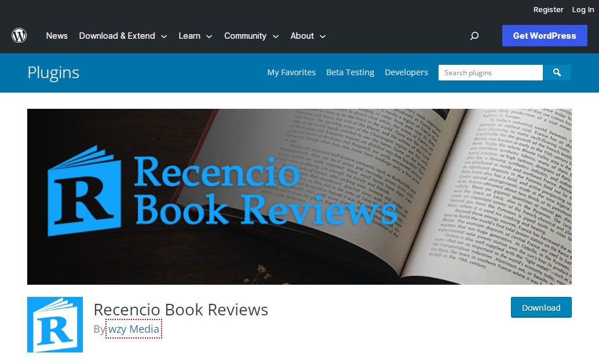Click the Recencio plugin icon thumbnail
Image resolution: width=599 pixels, height=364 pixels.
pyautogui.click(x=55, y=324)
